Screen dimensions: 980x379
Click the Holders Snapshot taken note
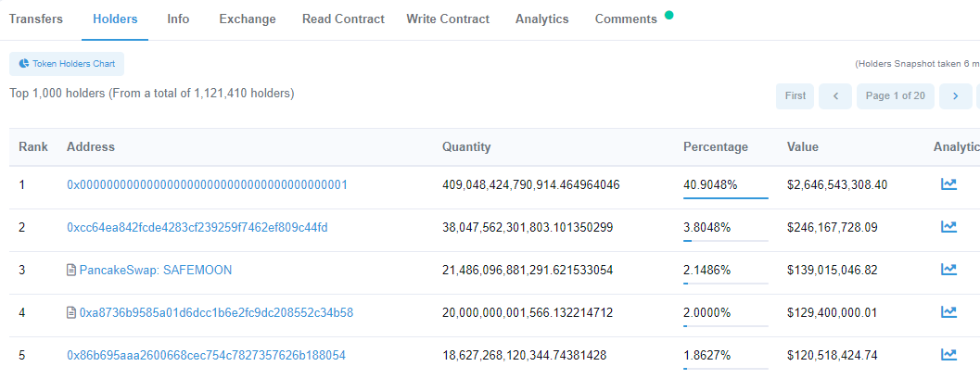point(917,64)
